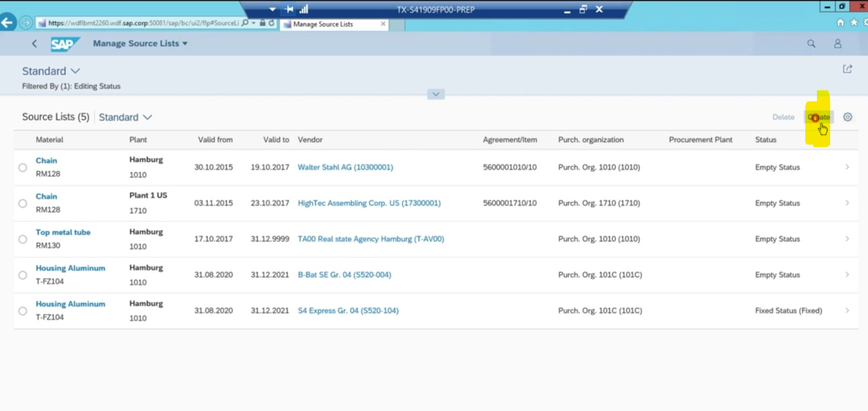This screenshot has height=411, width=868.
Task: Click the Material column header
Action: click(50, 140)
